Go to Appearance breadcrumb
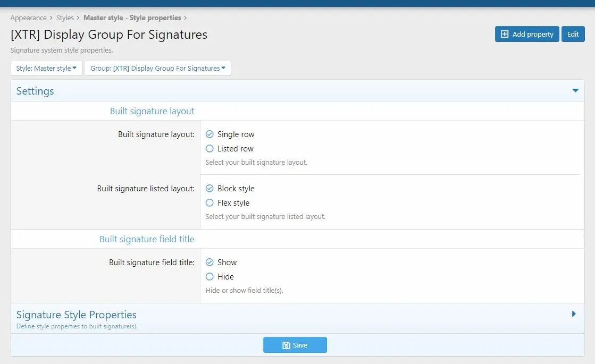The width and height of the screenshot is (595, 364). point(29,18)
